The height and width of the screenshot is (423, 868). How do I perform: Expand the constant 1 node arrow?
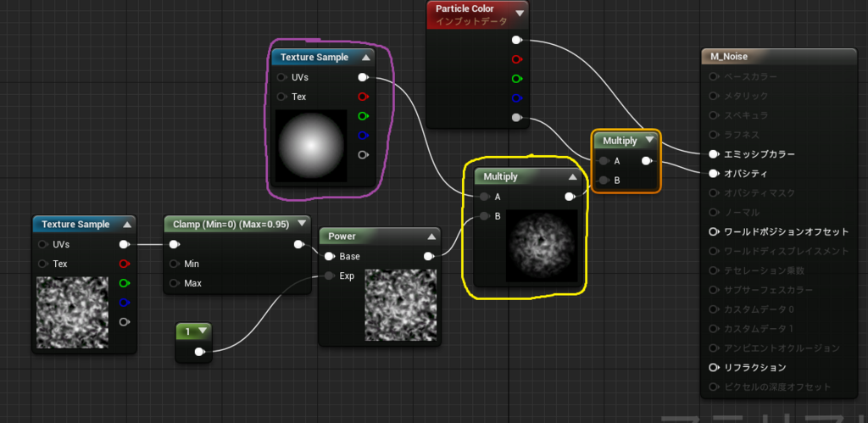(x=202, y=331)
